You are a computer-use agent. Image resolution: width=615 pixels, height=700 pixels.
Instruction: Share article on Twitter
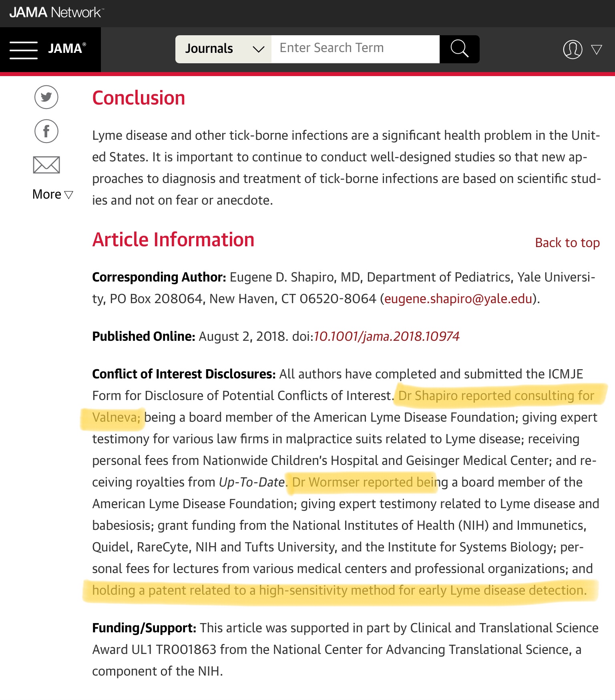pyautogui.click(x=46, y=97)
